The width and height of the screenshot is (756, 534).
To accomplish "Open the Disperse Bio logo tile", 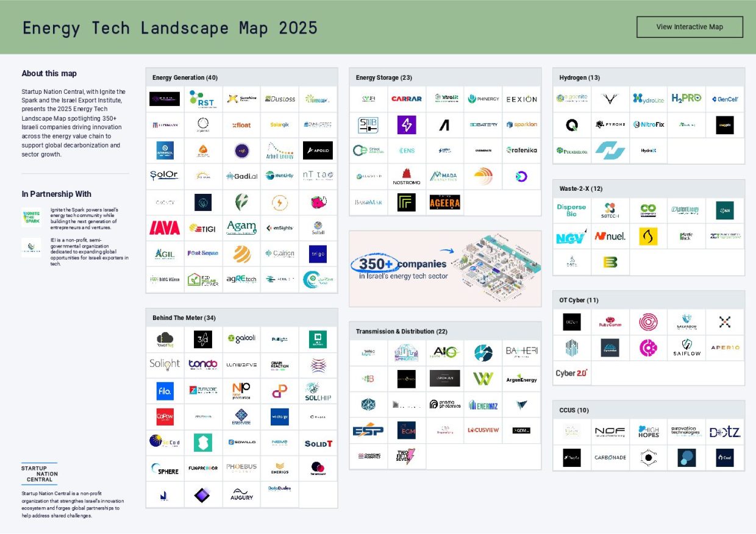I will (x=571, y=210).
